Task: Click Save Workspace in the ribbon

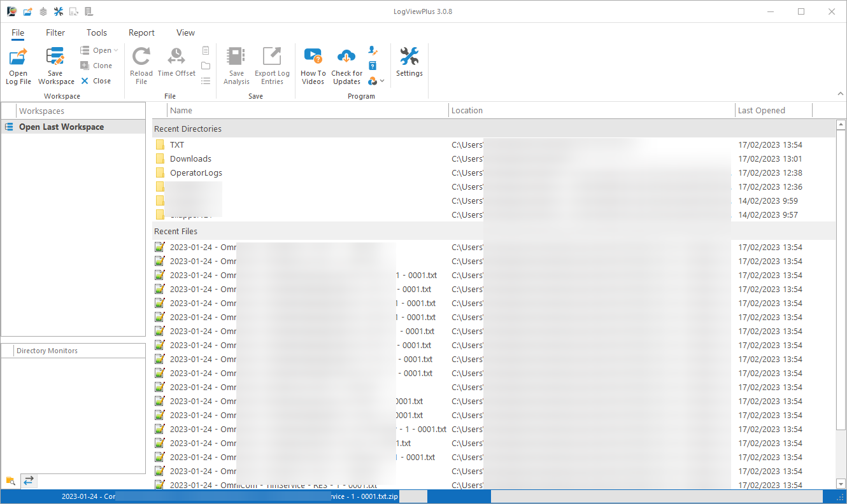Action: click(56, 66)
